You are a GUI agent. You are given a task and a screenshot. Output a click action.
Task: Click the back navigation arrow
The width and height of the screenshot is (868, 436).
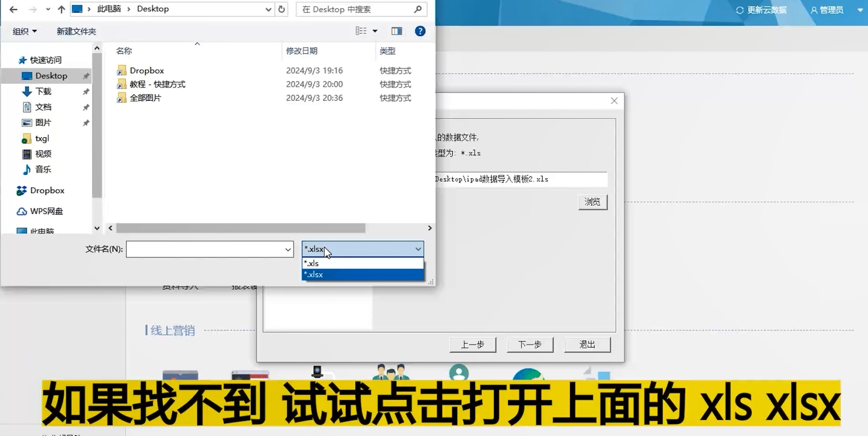pos(13,9)
